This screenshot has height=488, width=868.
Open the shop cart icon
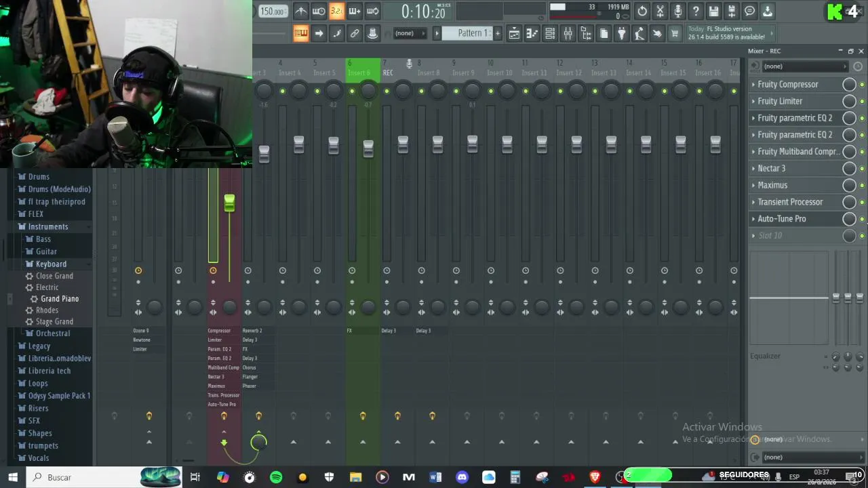coord(675,33)
